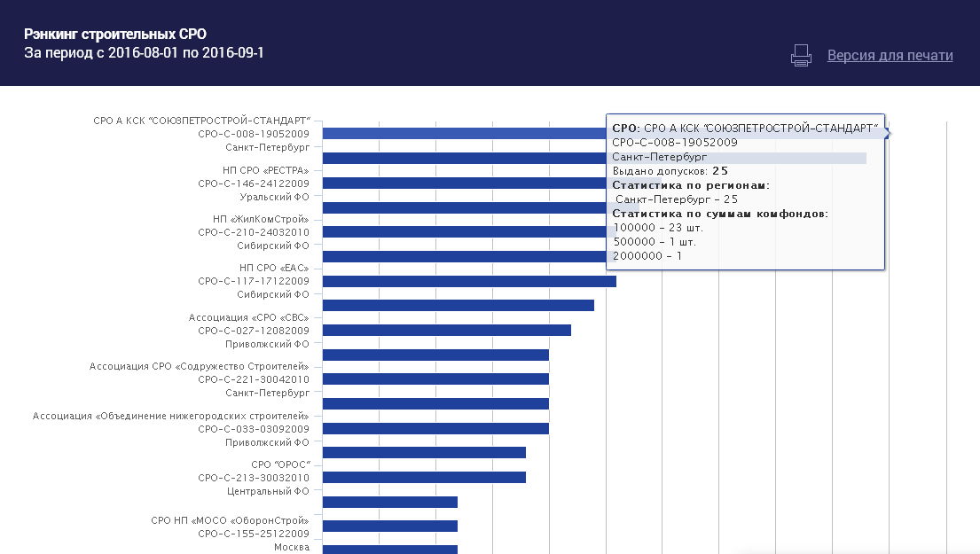Click axis label Ассоциация СРО «Содружество Строителей»
This screenshot has height=554, width=980.
pos(200,366)
